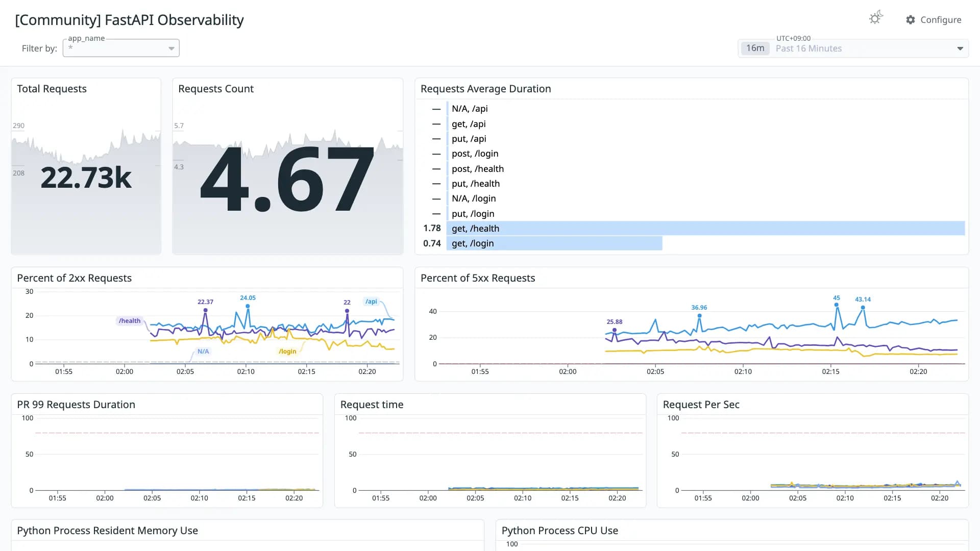Click the 4.67 Requests Count value
Image resolution: width=980 pixels, height=551 pixels.
click(287, 179)
